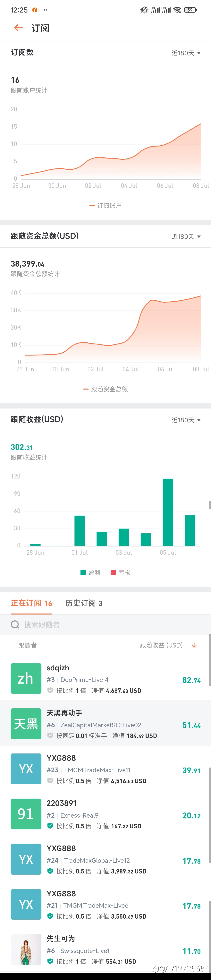
Task: Tap the 38,399.04 total funds value
Action: (x=27, y=264)
